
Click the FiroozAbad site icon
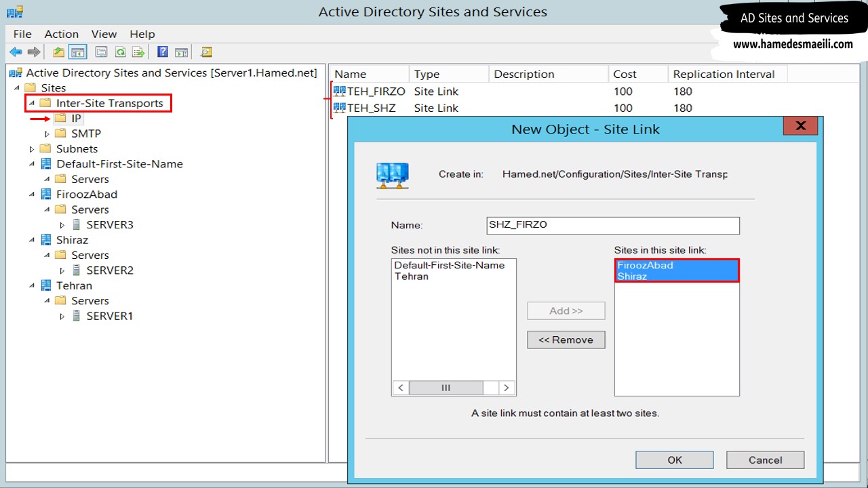point(45,195)
